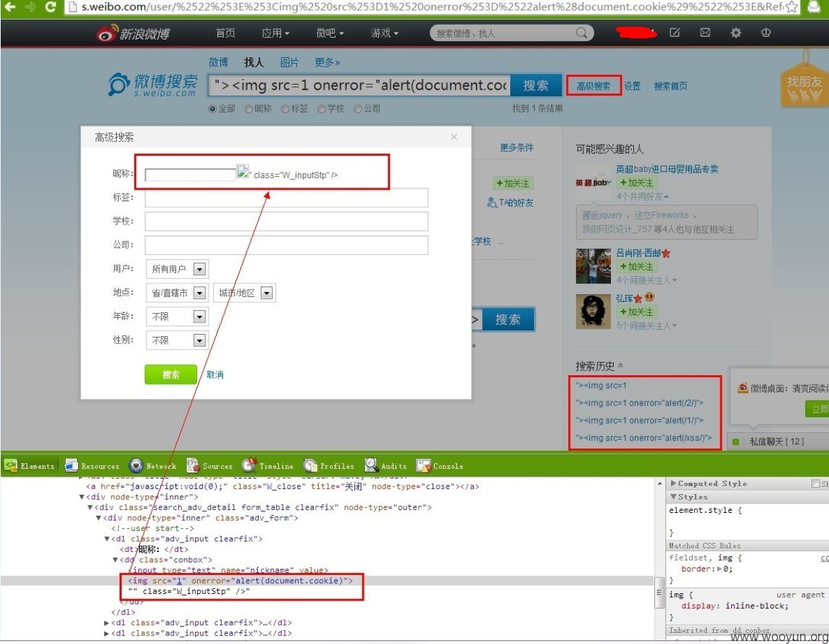Image resolution: width=829 pixels, height=644 pixels.
Task: Switch to the 图片 search tab
Action: pos(289,62)
